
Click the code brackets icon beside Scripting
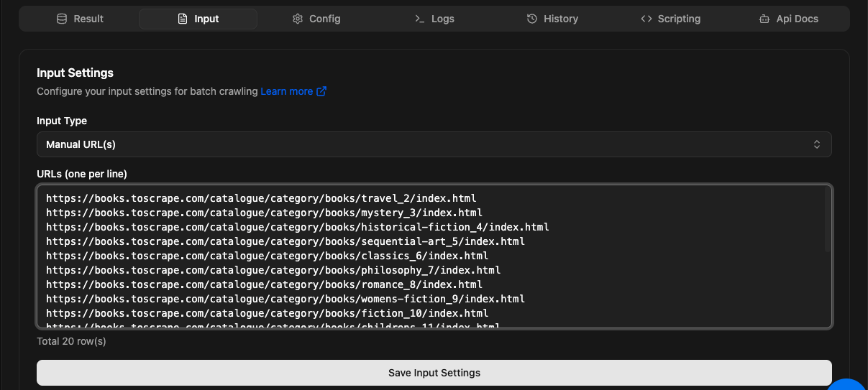646,19
